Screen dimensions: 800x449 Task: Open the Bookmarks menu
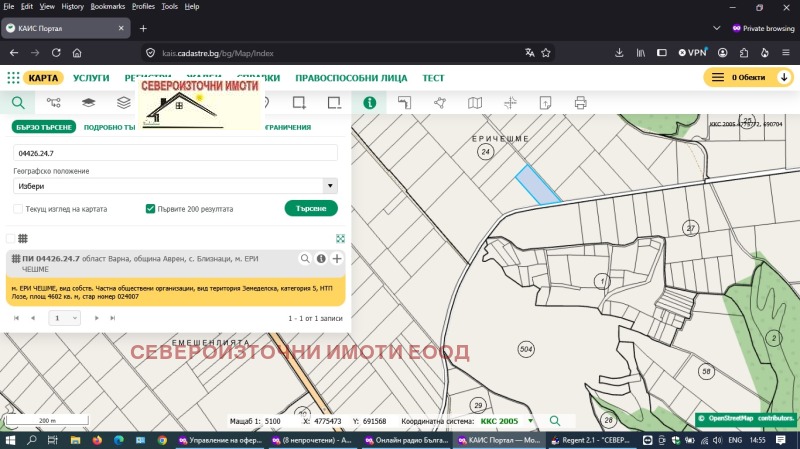coord(107,7)
